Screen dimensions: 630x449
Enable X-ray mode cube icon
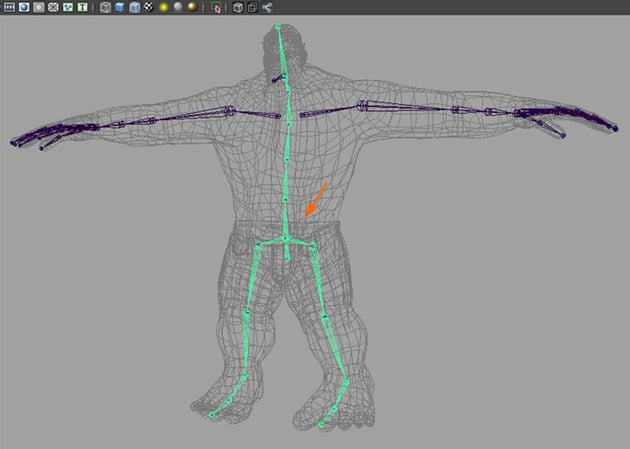tap(237, 7)
